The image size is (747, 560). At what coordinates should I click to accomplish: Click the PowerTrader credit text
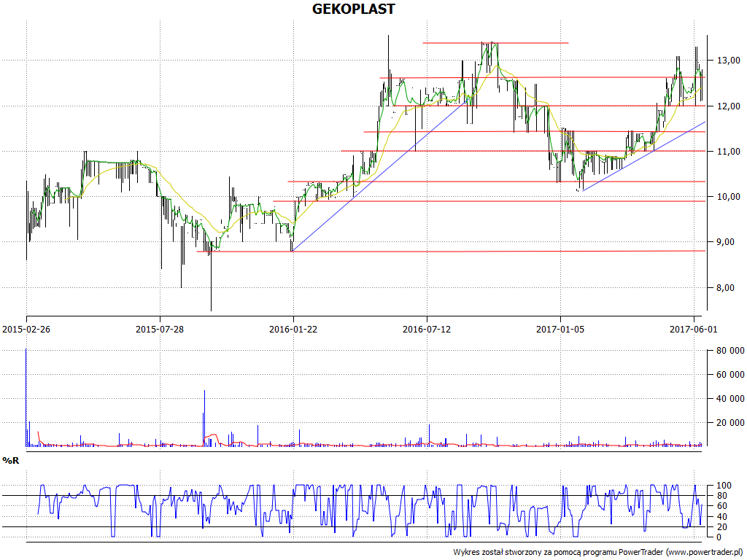[x=599, y=553]
